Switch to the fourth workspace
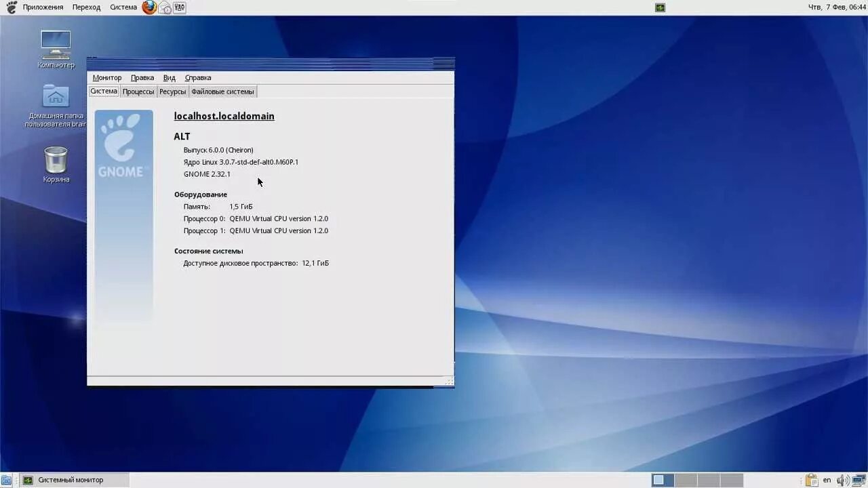 [x=732, y=480]
